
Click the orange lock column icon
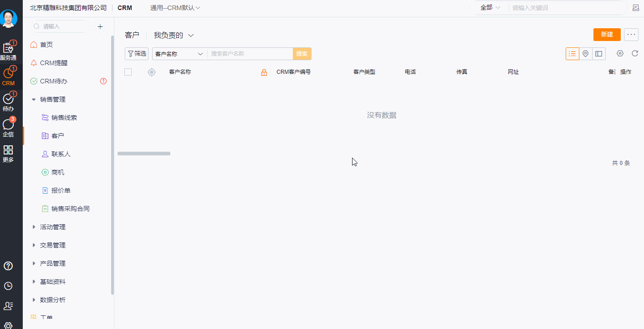264,72
